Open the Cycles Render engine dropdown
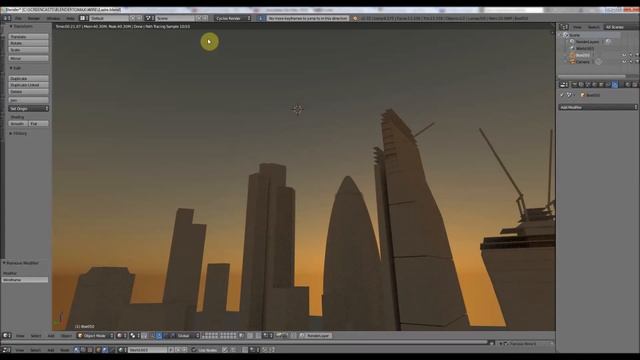This screenshot has width=640, height=360. (233, 18)
